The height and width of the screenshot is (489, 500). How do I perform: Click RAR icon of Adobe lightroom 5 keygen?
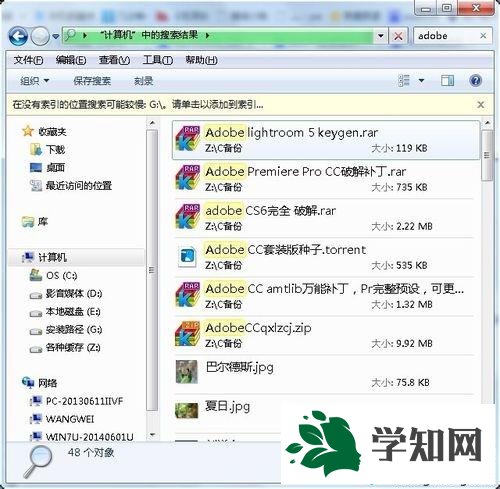pyautogui.click(x=187, y=139)
